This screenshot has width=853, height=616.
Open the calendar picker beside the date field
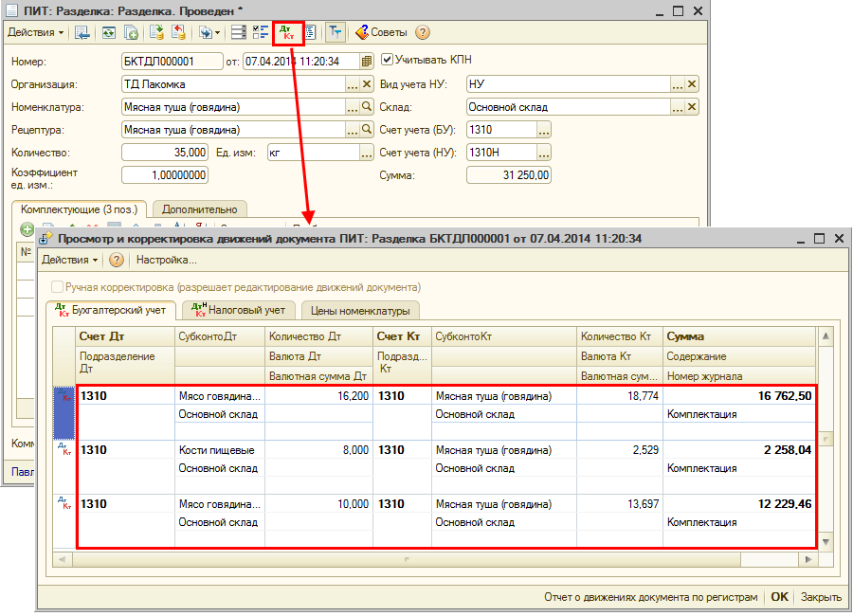[x=367, y=62]
